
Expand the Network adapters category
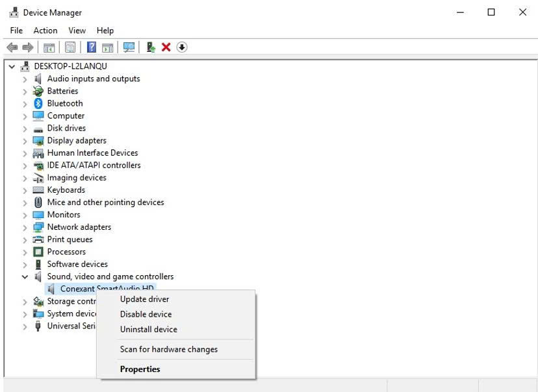click(25, 227)
